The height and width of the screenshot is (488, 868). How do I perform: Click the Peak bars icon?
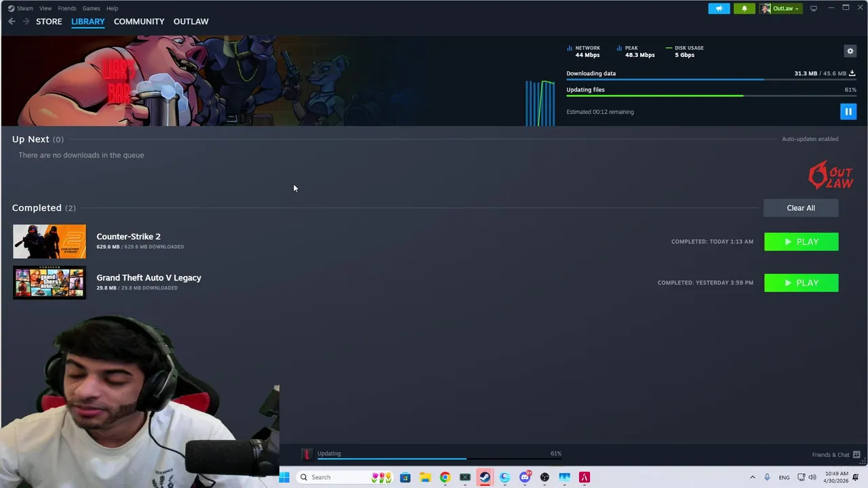(619, 48)
